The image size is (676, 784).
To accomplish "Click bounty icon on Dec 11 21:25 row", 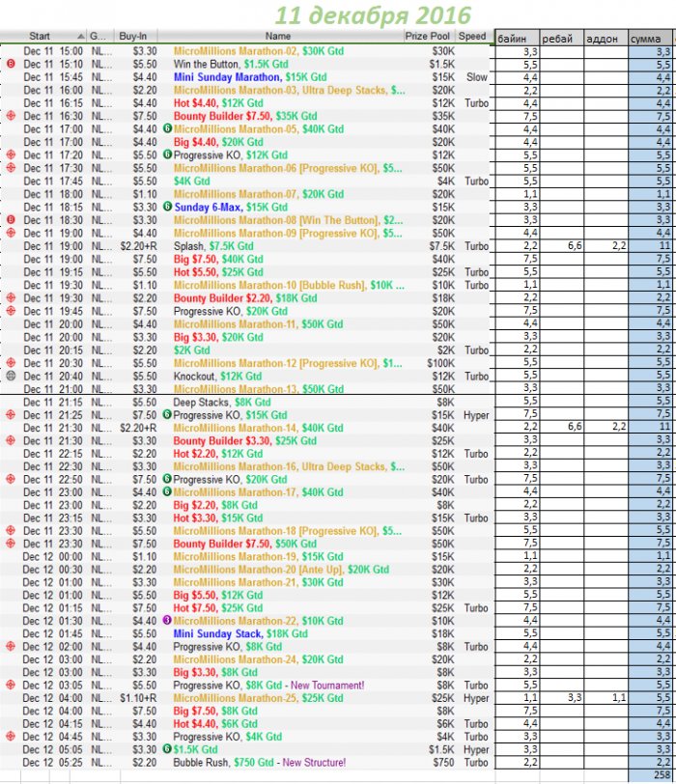I will (11, 415).
